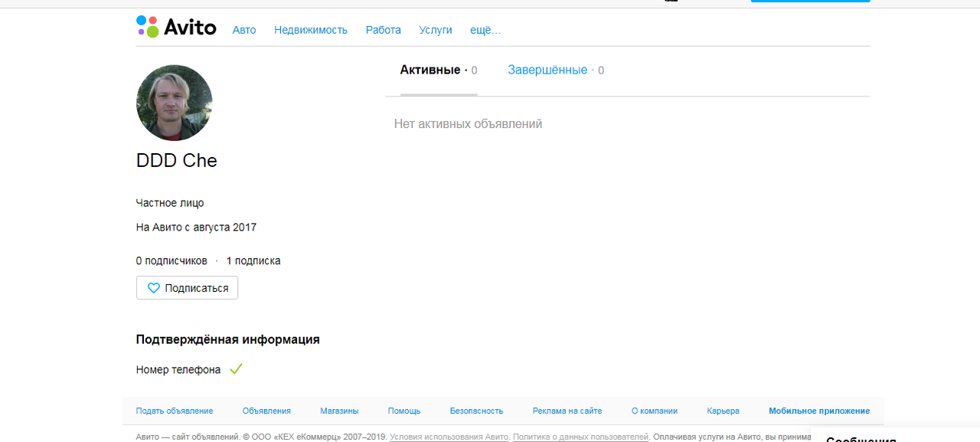This screenshot has height=442, width=980.
Task: Open Магазины footer link
Action: (339, 411)
